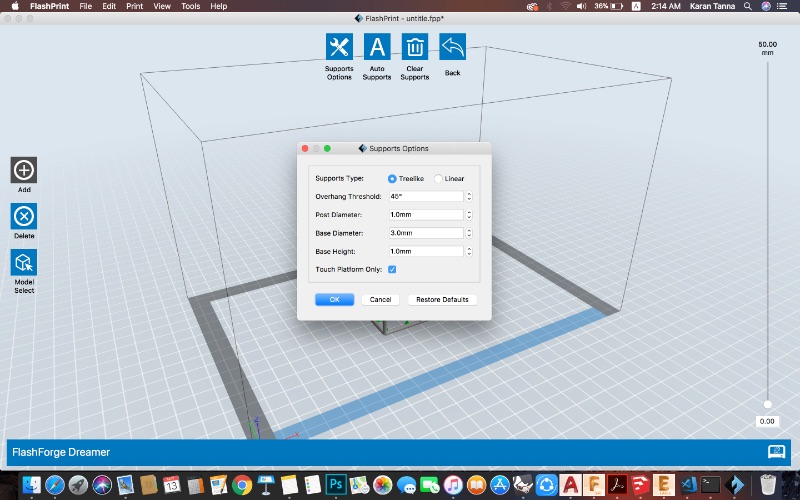Click the vertical layer slider handle
This screenshot has width=800, height=500.
pyautogui.click(x=767, y=404)
